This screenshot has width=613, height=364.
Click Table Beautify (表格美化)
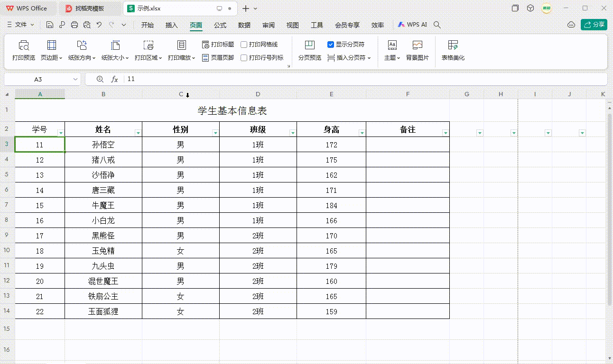pyautogui.click(x=453, y=51)
